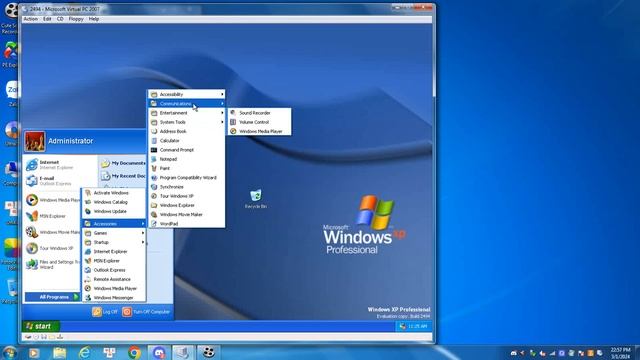The image size is (640, 360).
Task: Expand the Startup submenu
Action: tap(114, 242)
